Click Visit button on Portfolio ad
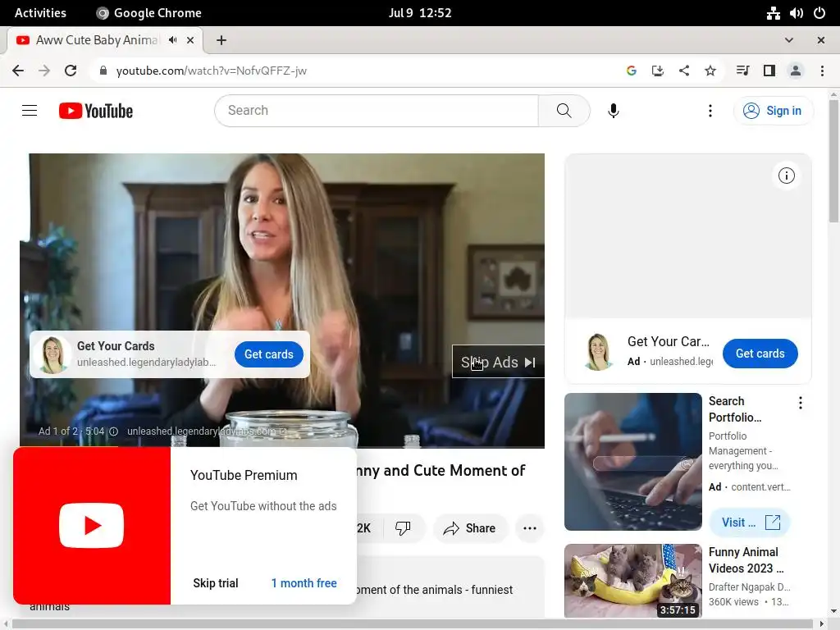This screenshot has height=630, width=840. (750, 523)
